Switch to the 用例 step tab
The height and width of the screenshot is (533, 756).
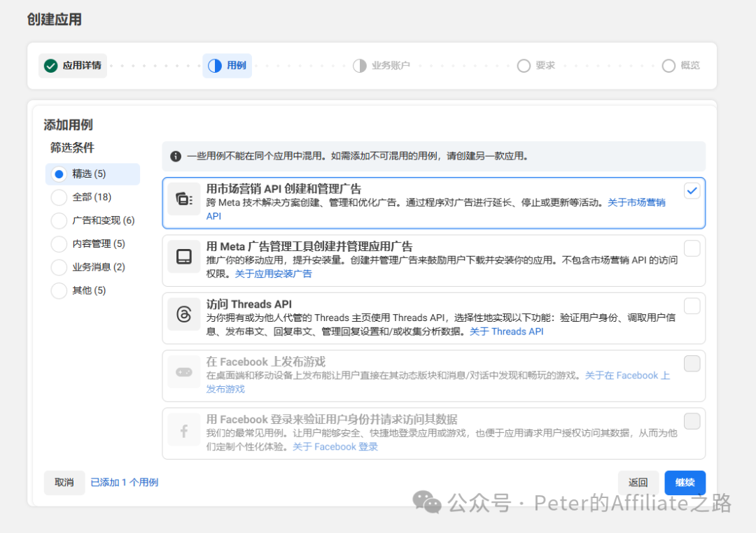coord(227,65)
